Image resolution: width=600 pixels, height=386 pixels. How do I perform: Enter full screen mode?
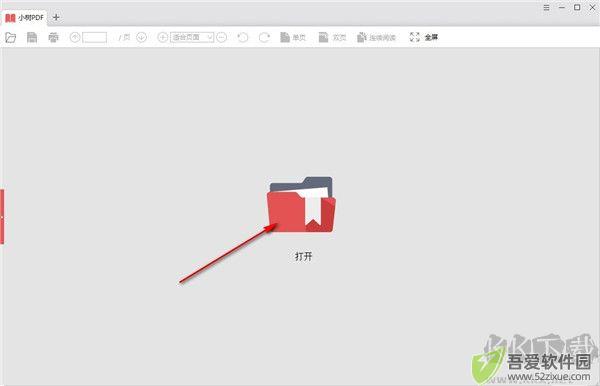(424, 37)
